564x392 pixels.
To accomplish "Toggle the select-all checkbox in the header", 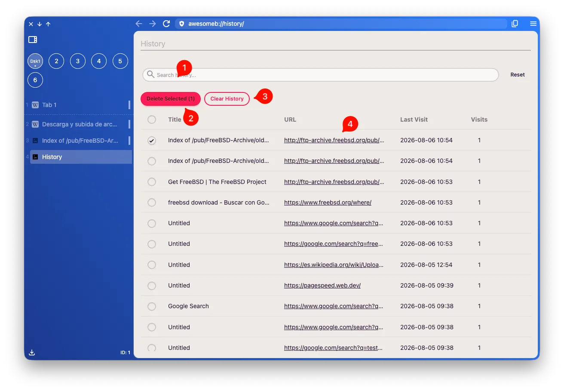I will coord(152,119).
